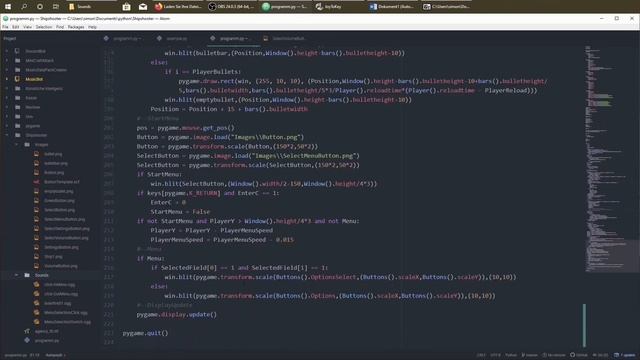Switch to the JoyToKey taskbar window
Image resolution: width=640 pixels, height=360 pixels.
pyautogui.click(x=339, y=7)
